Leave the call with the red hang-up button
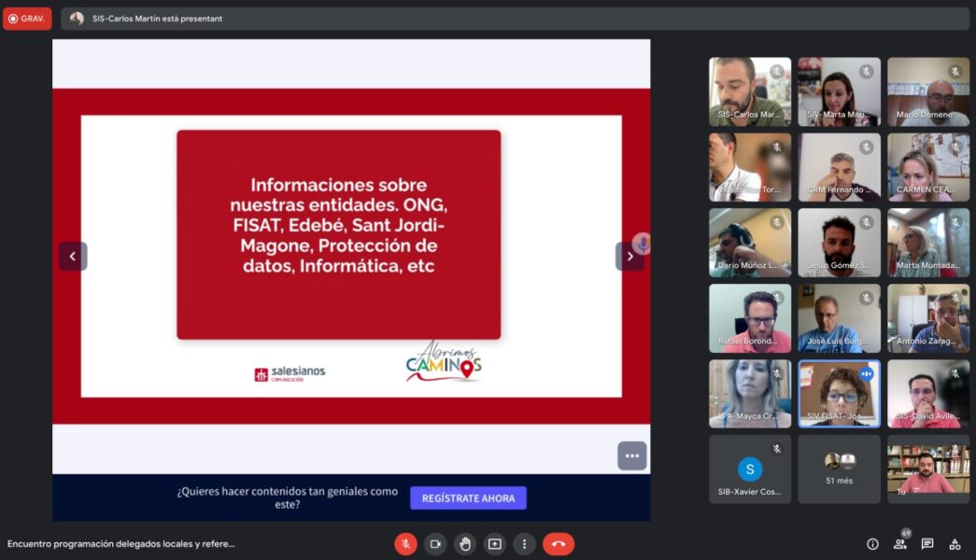Image resolution: width=976 pixels, height=560 pixels. pos(559,544)
